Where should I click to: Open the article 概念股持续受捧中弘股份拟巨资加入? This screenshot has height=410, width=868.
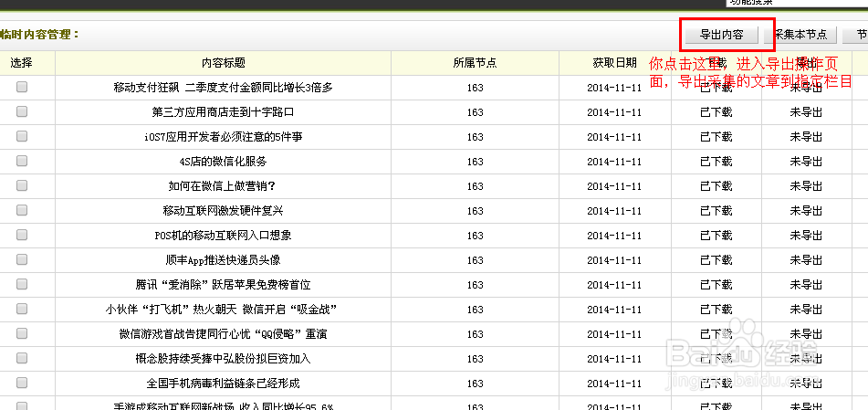coord(223,359)
